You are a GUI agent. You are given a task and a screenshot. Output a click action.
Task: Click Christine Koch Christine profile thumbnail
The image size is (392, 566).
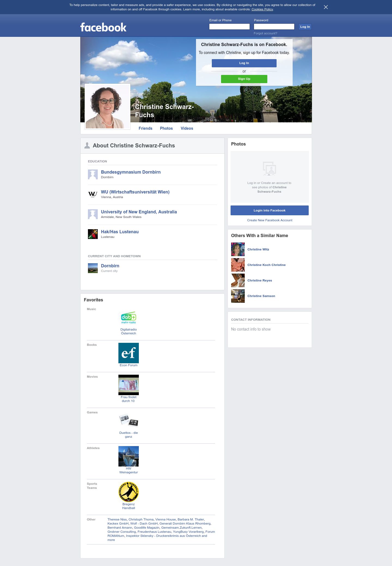pyautogui.click(x=238, y=265)
